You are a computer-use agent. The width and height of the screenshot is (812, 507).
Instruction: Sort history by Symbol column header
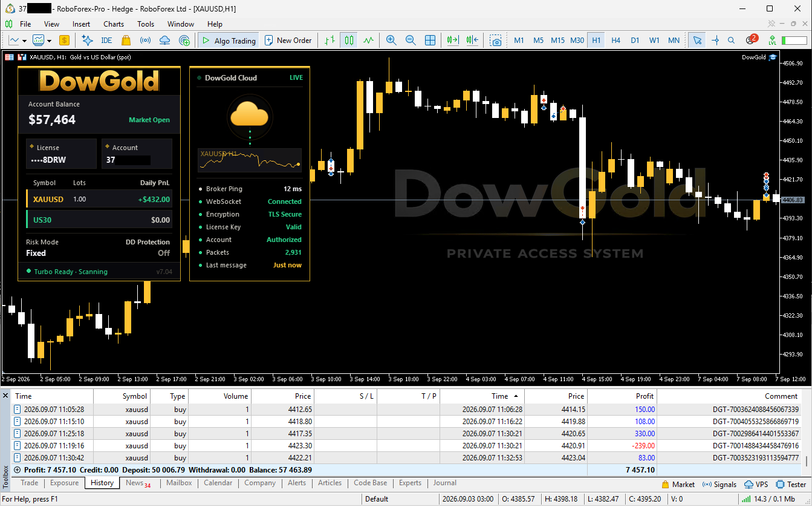coord(122,396)
